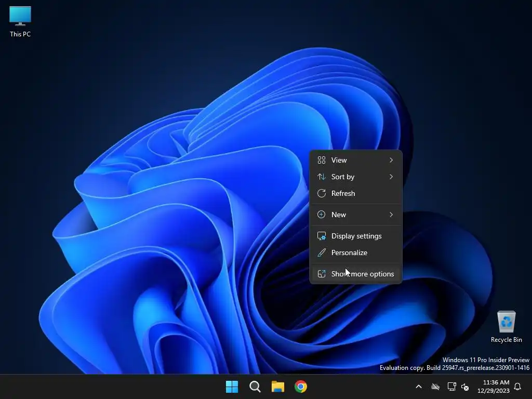Launch File Explorer from taskbar
This screenshot has width=532, height=399.
277,387
